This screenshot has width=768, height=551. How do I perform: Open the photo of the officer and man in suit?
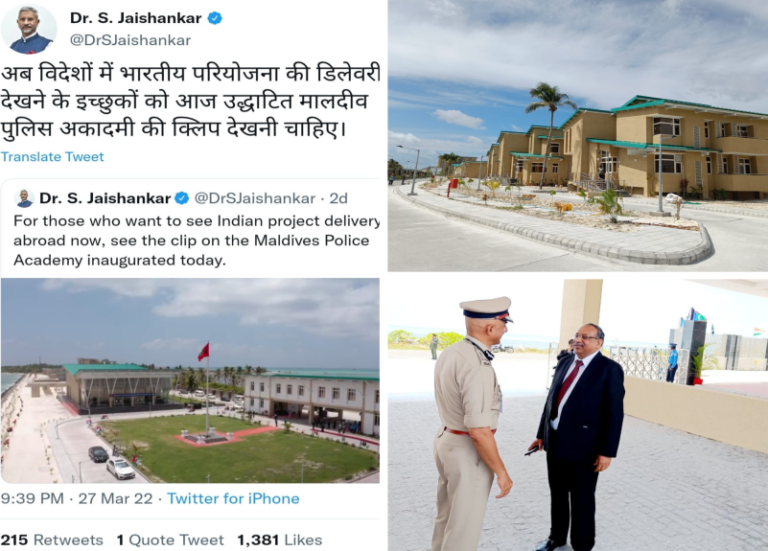click(x=578, y=415)
